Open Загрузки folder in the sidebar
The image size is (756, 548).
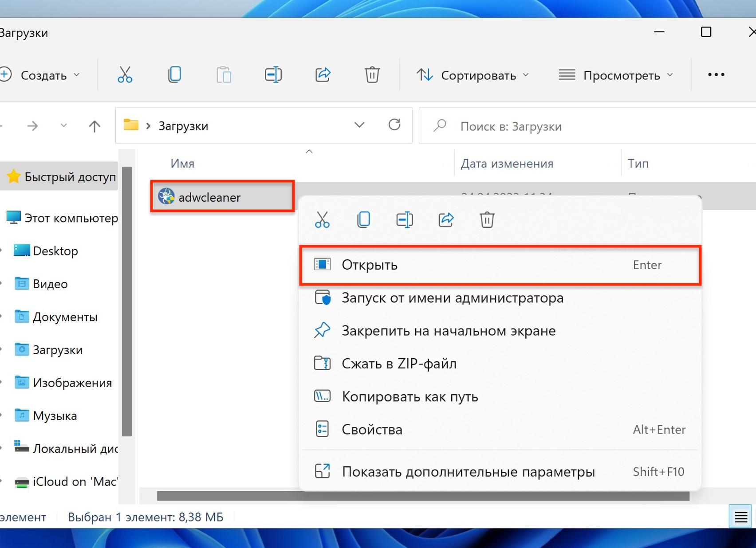pyautogui.click(x=48, y=349)
